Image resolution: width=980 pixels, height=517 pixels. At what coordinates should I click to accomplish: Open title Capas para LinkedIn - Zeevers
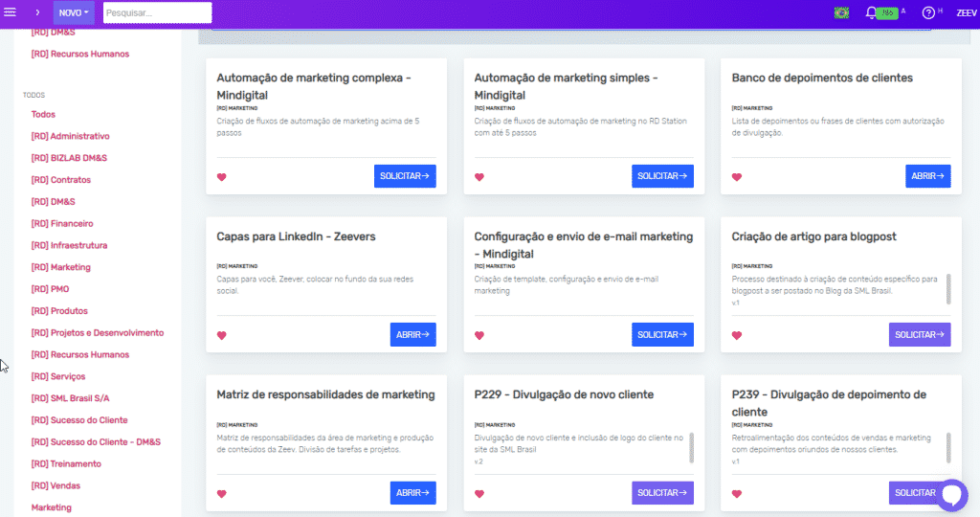[x=297, y=236]
